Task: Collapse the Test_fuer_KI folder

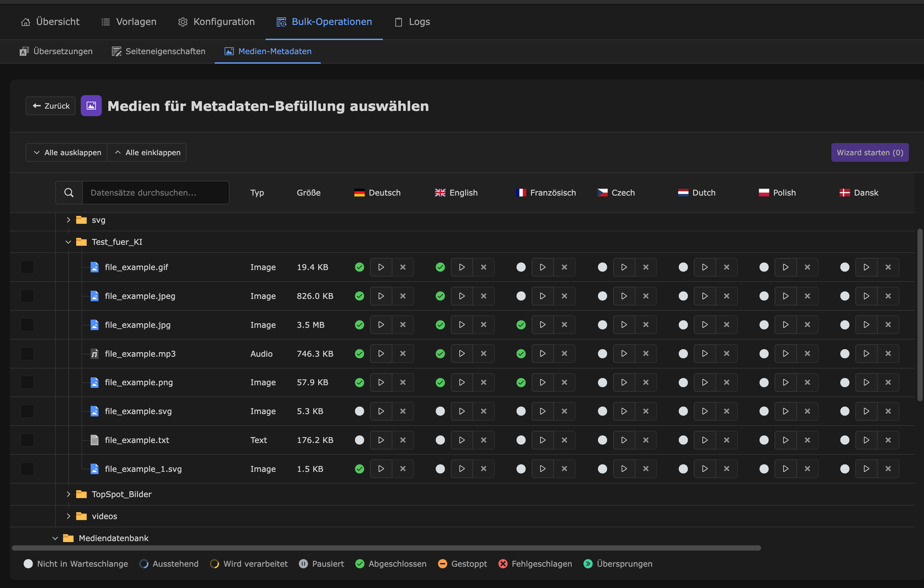Action: (x=68, y=241)
